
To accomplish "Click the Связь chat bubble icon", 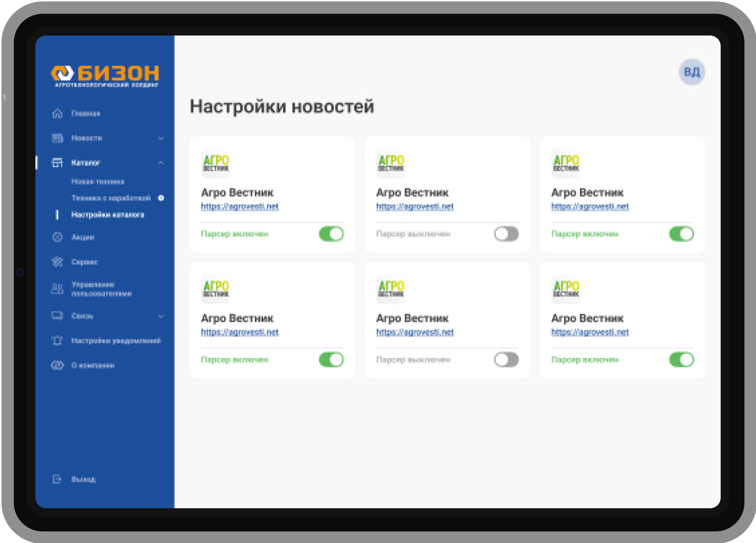I will pyautogui.click(x=57, y=316).
